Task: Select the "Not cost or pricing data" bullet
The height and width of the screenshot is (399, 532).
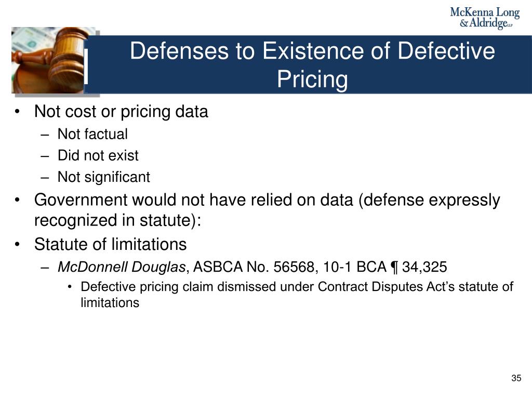Action: (x=121, y=112)
